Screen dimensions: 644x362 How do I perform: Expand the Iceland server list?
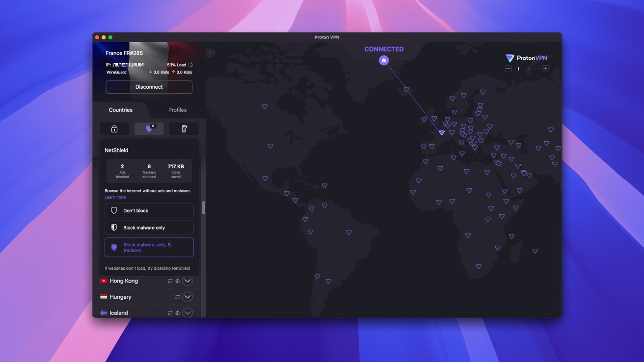(x=188, y=313)
